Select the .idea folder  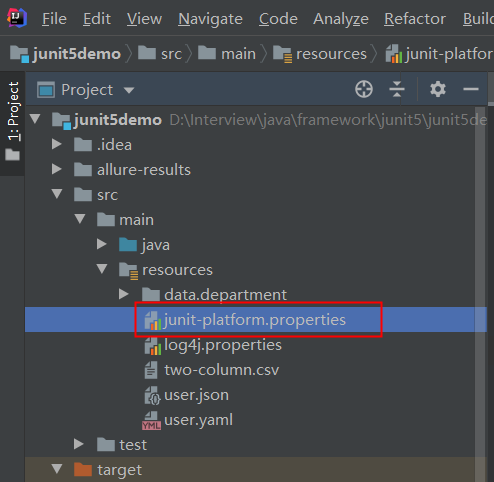pos(103,145)
